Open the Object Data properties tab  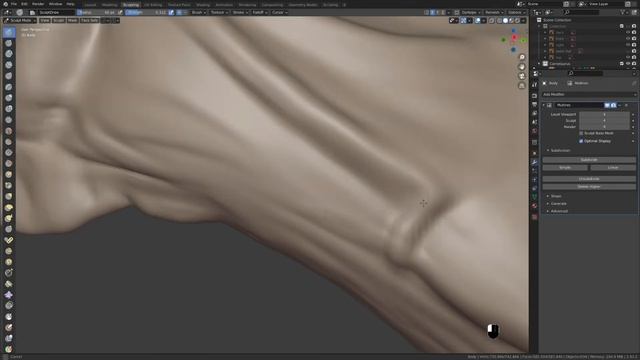pyautogui.click(x=534, y=197)
